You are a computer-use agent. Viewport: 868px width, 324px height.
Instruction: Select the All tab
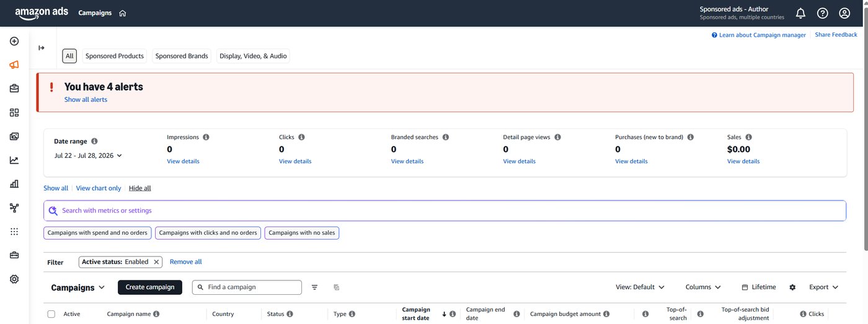coord(69,56)
